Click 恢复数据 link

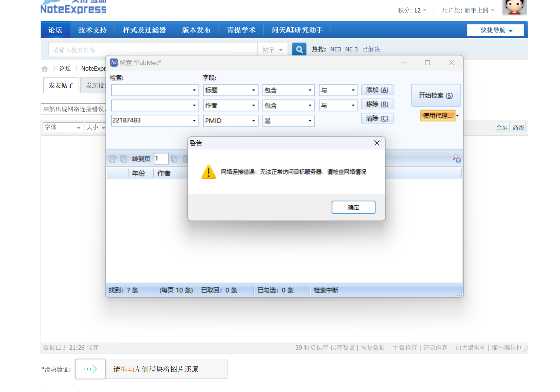click(x=373, y=348)
